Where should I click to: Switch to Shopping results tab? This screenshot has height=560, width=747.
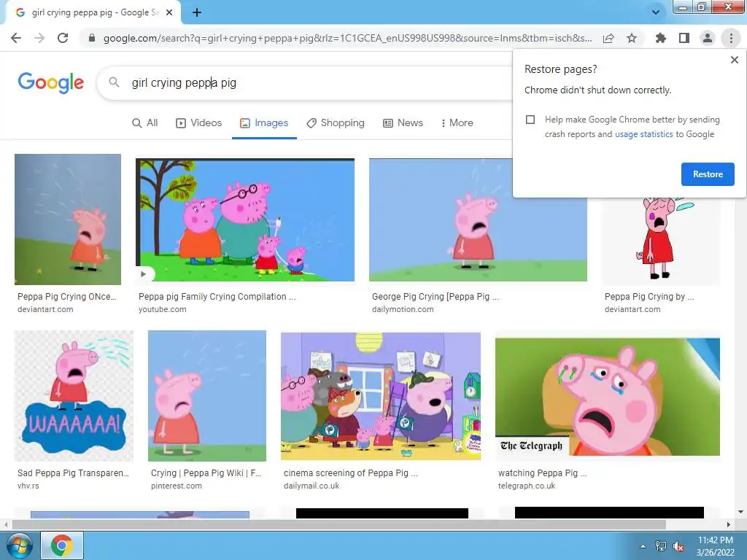coord(336,122)
